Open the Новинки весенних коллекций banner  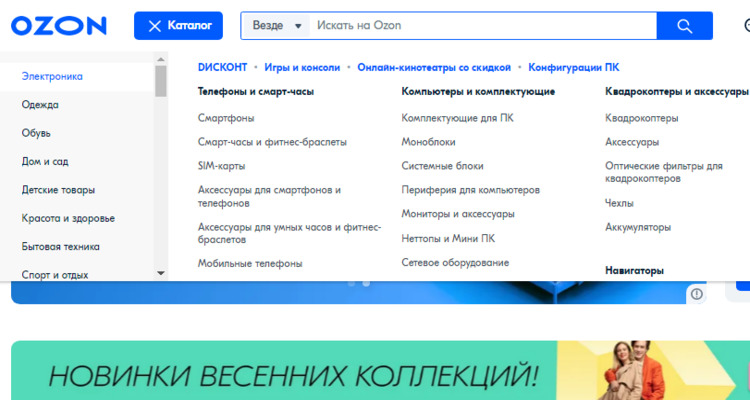tap(380, 370)
